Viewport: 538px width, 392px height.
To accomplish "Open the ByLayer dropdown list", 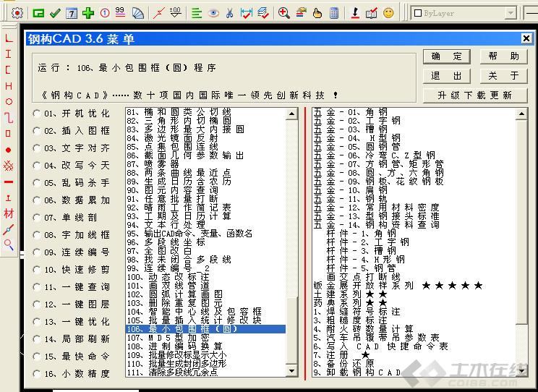I will [x=510, y=13].
